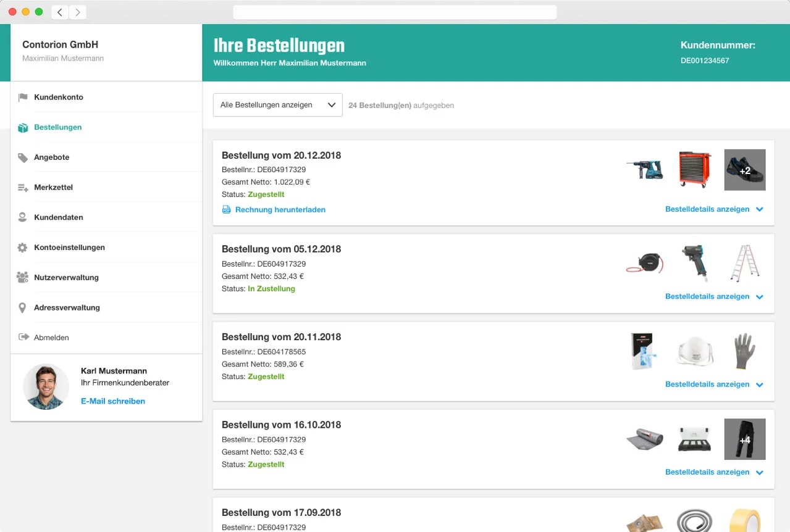790x532 pixels.
Task: Click Rechnung herunterladen link
Action: pos(280,210)
